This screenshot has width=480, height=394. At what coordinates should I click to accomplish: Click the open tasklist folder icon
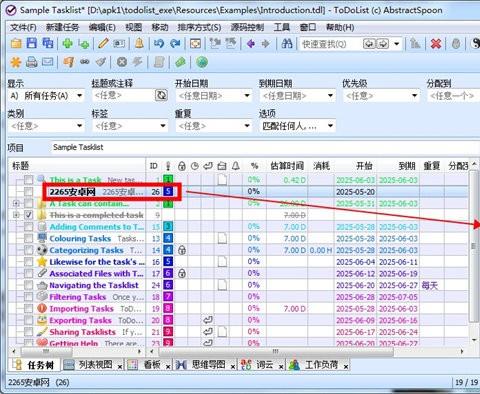[x=16, y=43]
